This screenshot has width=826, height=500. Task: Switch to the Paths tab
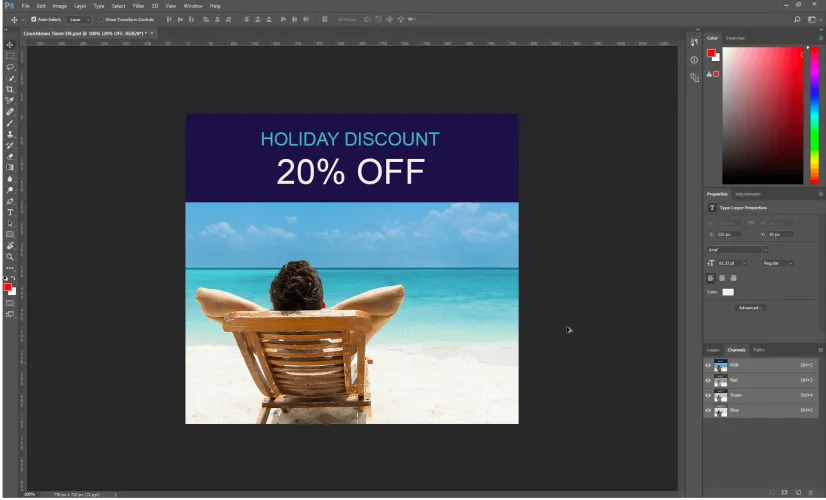(x=759, y=350)
